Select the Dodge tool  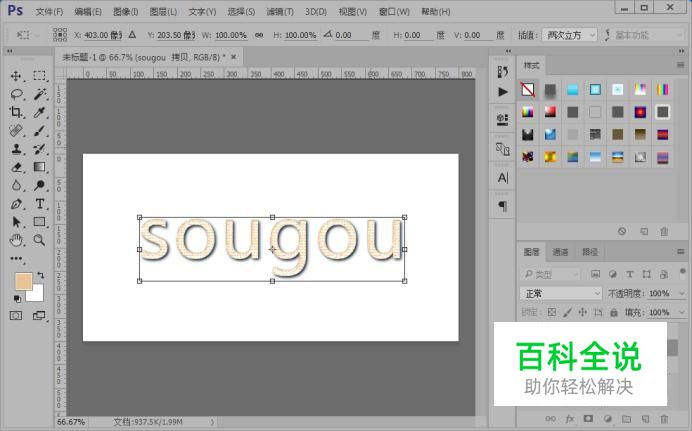(39, 185)
